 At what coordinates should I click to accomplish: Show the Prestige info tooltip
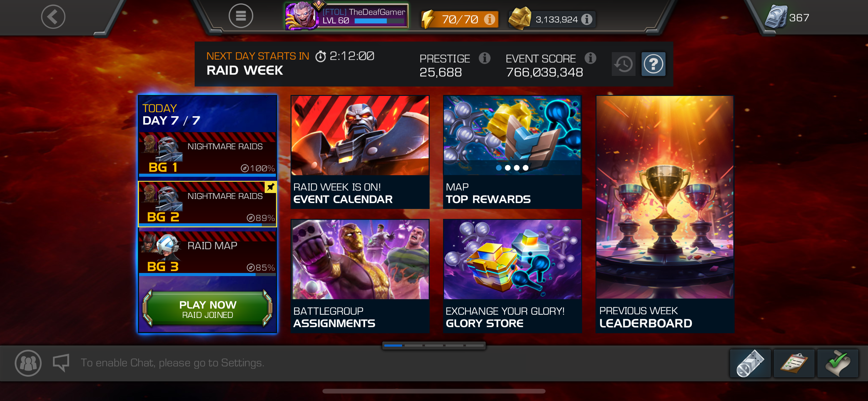tap(485, 58)
